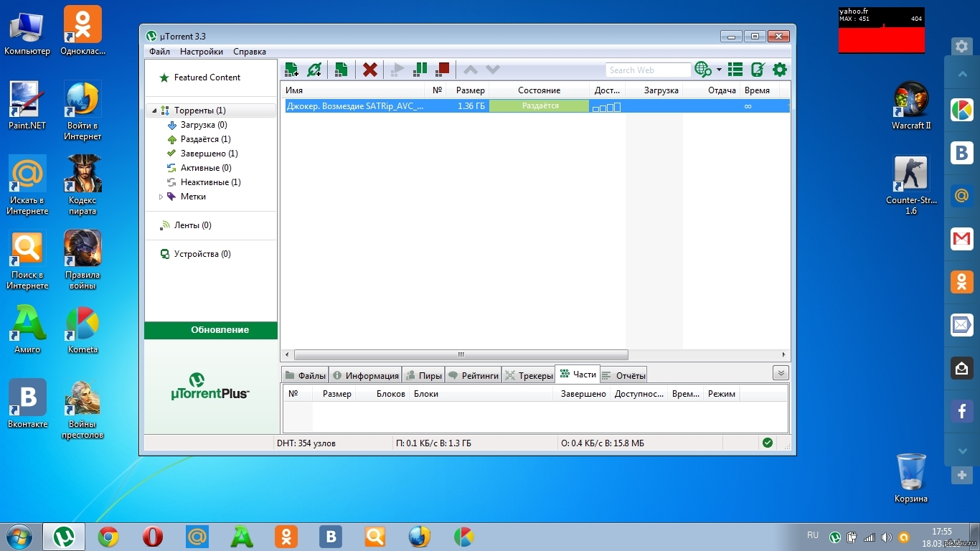Image resolution: width=980 pixels, height=551 pixels.
Task: Click the Create New Torrent icon
Action: (x=341, y=70)
